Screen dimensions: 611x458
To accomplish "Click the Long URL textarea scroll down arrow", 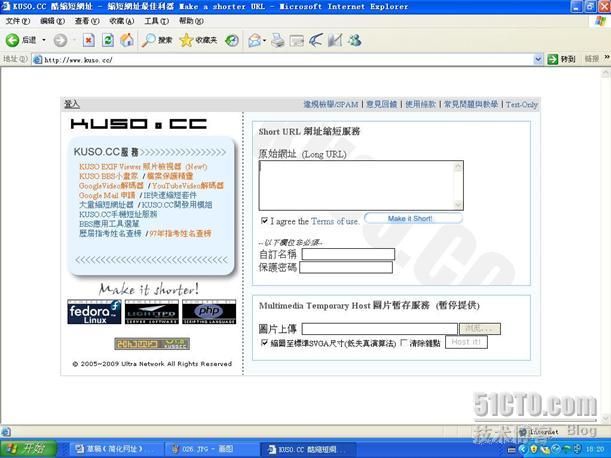I will 458,204.
